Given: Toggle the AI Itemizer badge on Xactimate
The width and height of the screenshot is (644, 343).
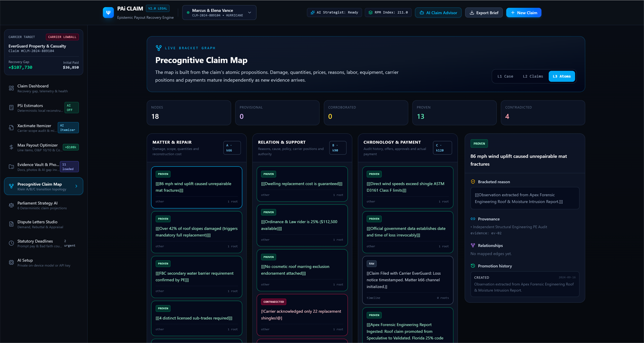Looking at the screenshot, I should pos(68,127).
